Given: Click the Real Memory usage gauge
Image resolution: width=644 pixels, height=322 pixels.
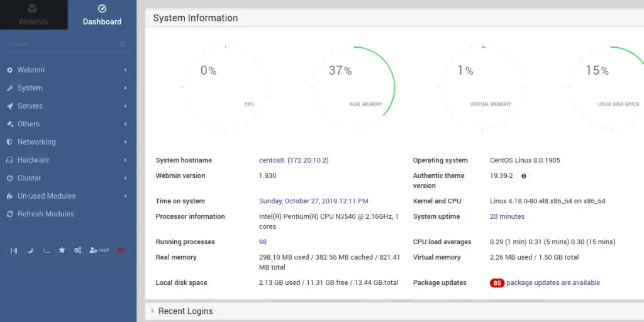Looking at the screenshot, I should (x=353, y=87).
